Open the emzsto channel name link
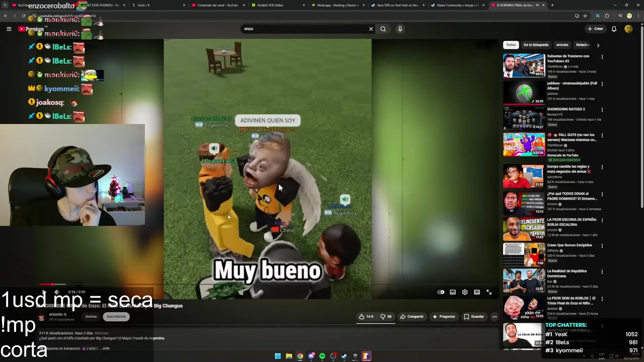The height and width of the screenshot is (362, 644). pyautogui.click(x=56, y=315)
